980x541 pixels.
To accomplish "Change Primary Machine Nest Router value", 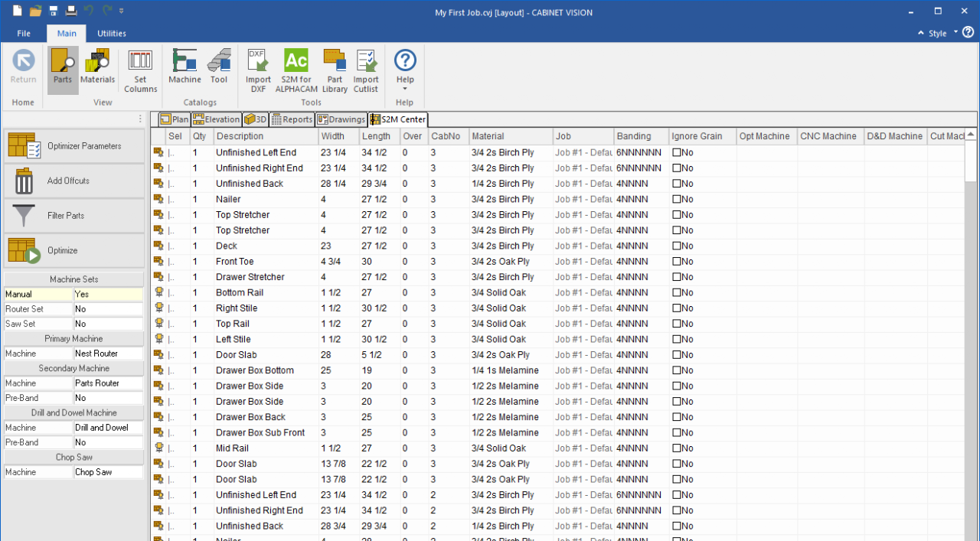I will click(x=108, y=354).
